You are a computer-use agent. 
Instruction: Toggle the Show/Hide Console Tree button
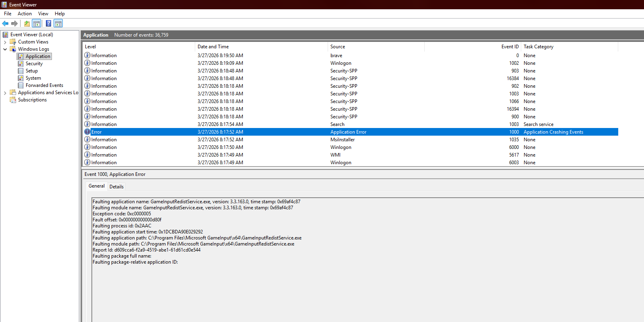tap(37, 23)
